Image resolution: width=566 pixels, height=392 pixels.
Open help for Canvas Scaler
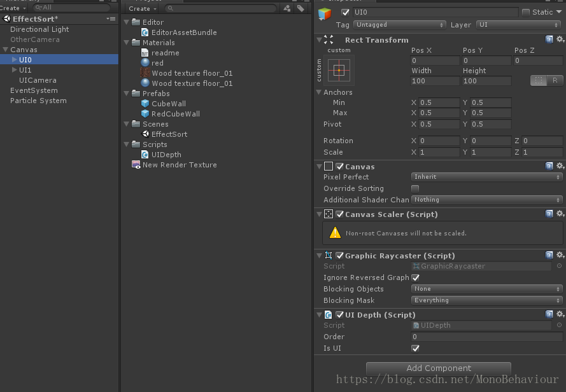[549, 214]
